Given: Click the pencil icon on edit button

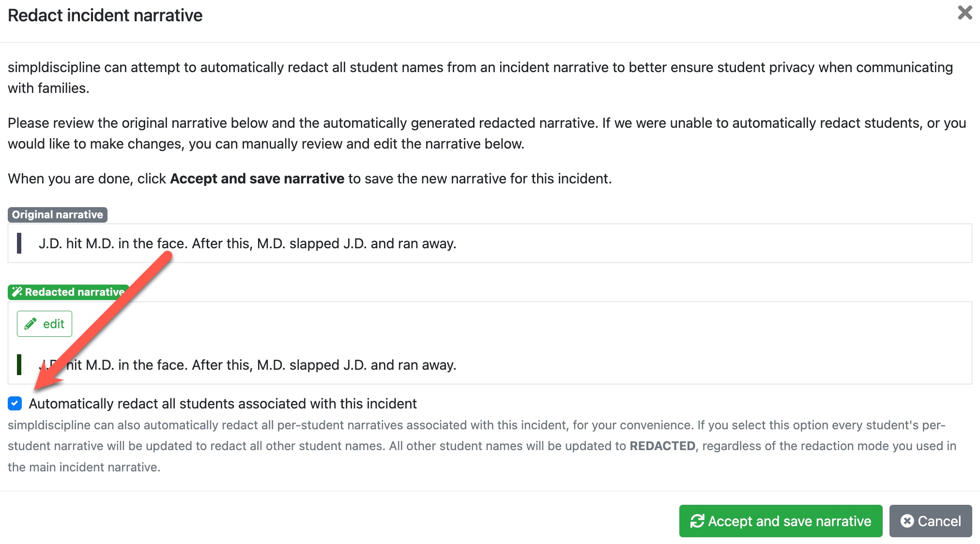Looking at the screenshot, I should [31, 324].
